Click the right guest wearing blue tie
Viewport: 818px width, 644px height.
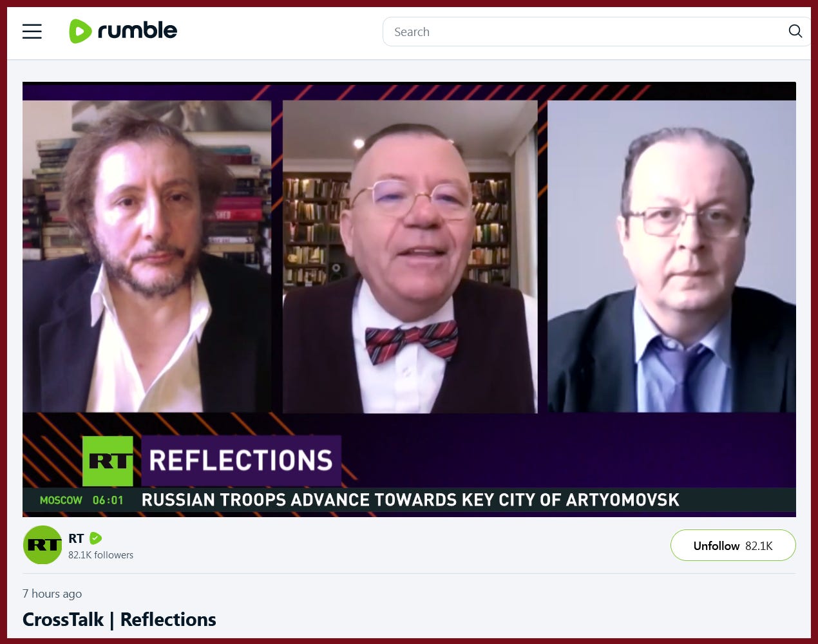(672, 256)
